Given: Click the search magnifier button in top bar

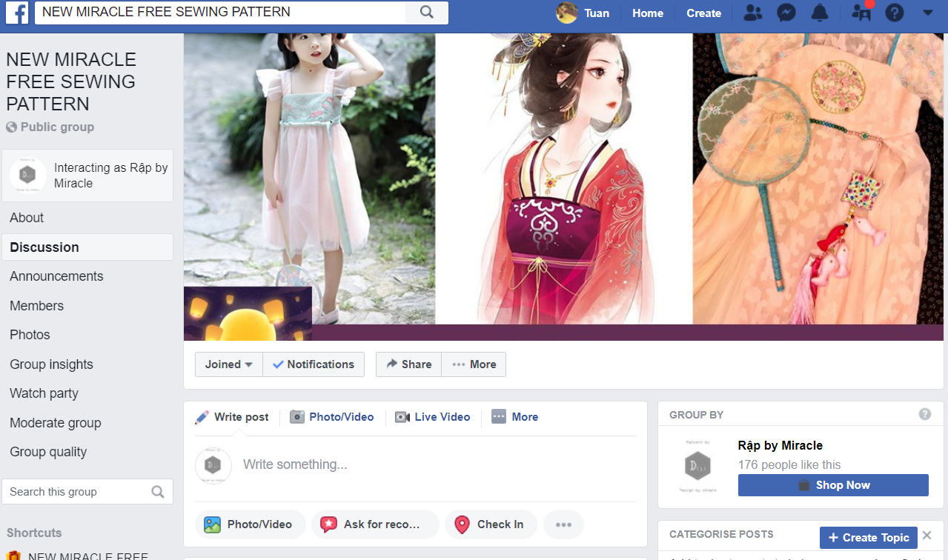Looking at the screenshot, I should tap(427, 13).
